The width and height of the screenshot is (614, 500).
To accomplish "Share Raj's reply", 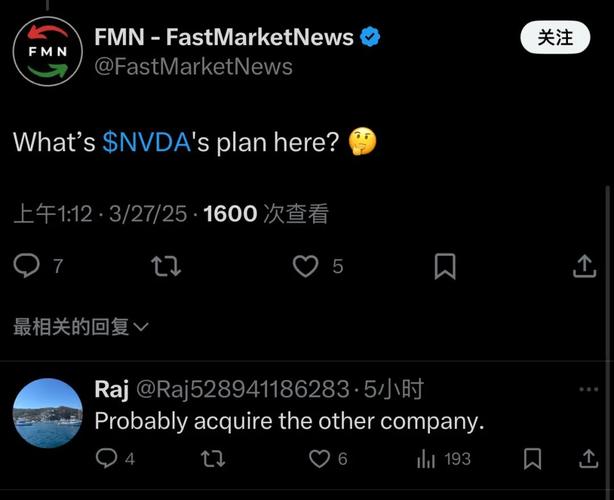I will coord(589,458).
